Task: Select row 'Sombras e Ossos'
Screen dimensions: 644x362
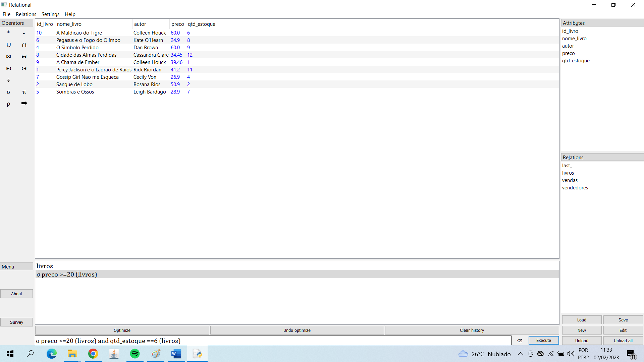Action: click(297, 92)
